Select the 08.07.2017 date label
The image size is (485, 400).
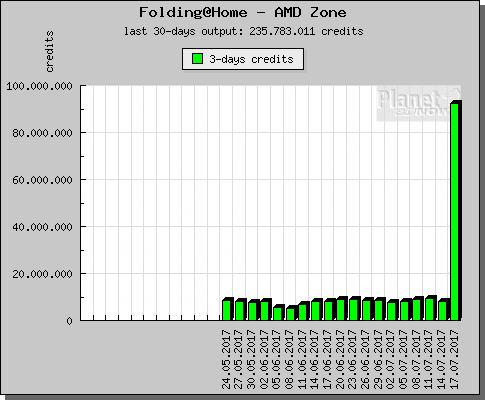(x=416, y=359)
